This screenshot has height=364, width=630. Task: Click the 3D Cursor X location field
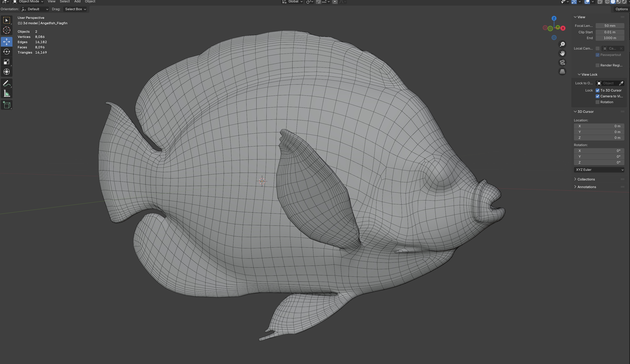click(x=599, y=126)
